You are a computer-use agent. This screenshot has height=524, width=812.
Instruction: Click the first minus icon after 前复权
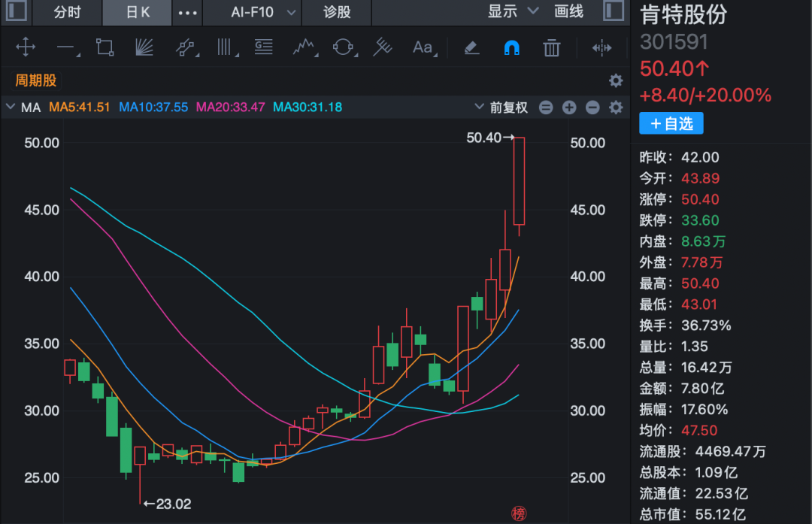click(x=546, y=108)
